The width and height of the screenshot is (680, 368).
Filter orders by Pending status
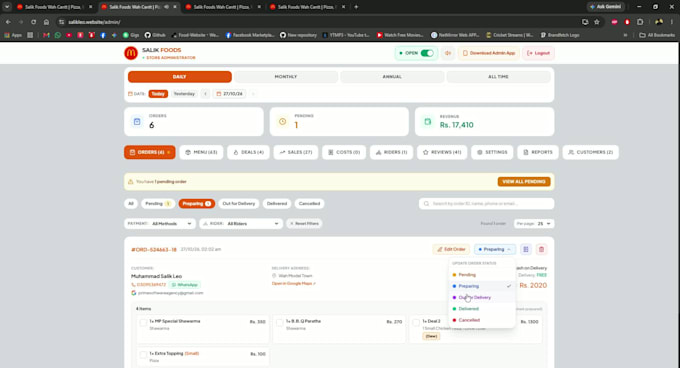click(157, 203)
